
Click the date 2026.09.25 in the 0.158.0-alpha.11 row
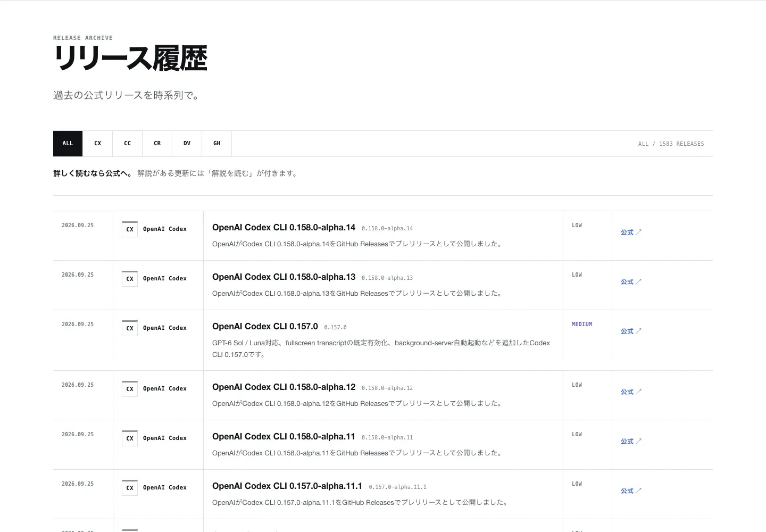click(x=78, y=435)
